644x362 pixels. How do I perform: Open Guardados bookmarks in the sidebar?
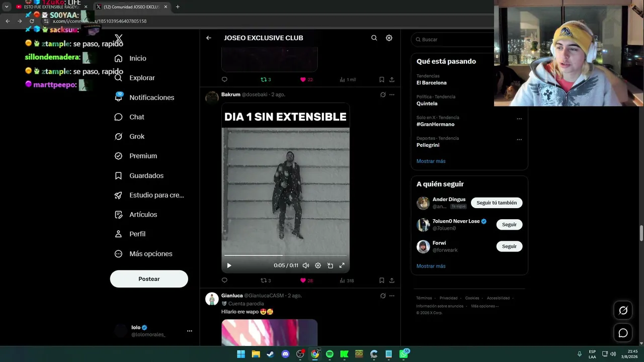139,175
